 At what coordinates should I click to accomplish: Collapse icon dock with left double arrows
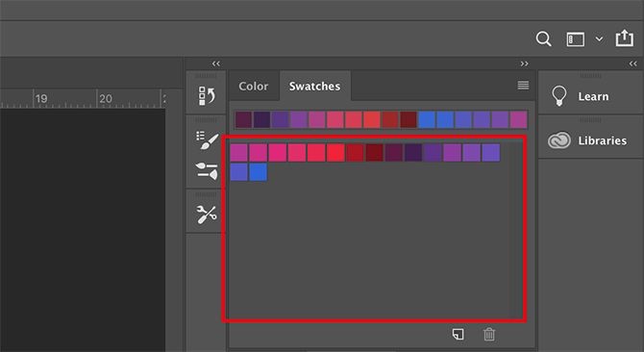pos(216,63)
